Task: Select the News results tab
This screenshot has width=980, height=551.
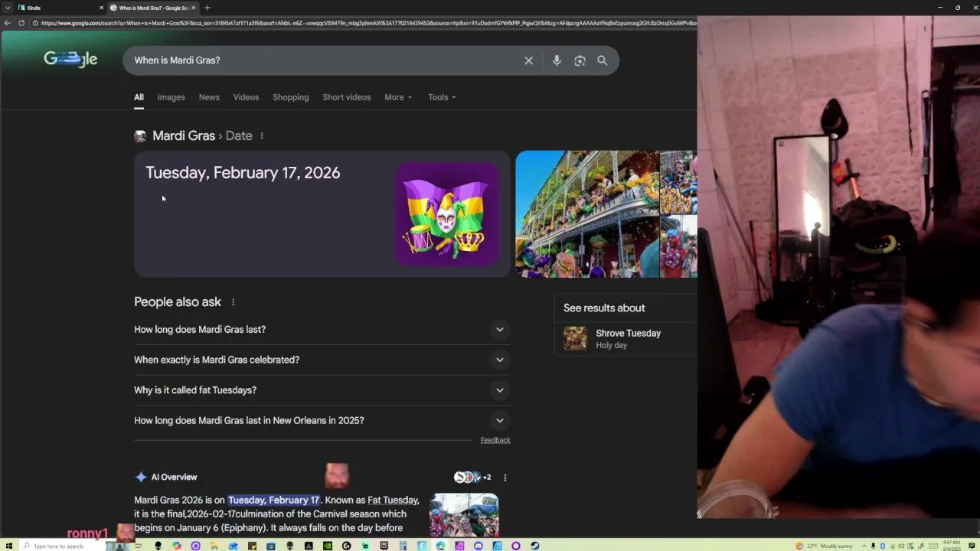Action: [209, 97]
